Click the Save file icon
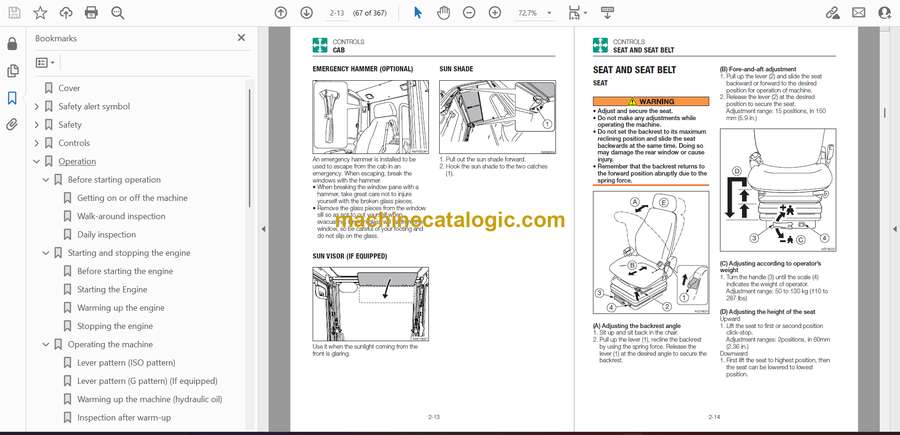 [14, 13]
